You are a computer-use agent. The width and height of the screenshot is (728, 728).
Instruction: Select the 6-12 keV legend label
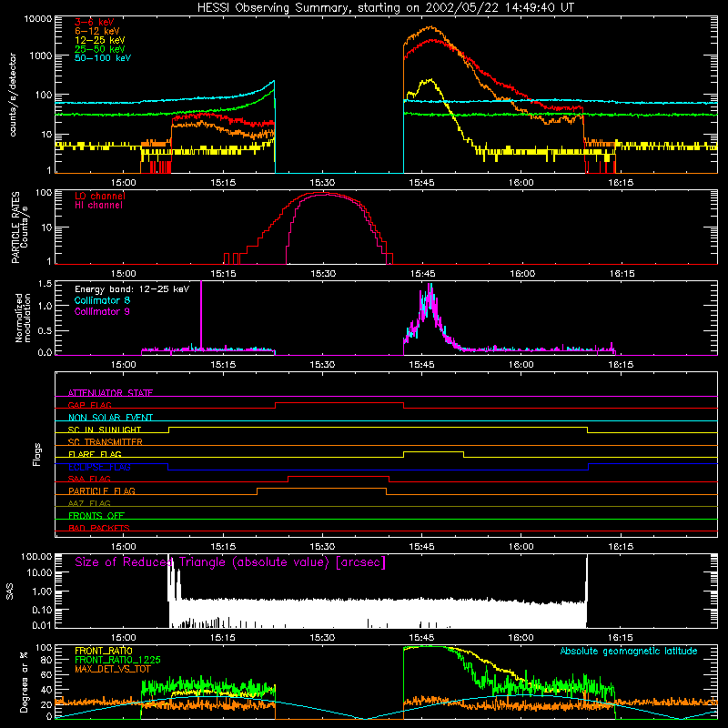click(x=97, y=31)
